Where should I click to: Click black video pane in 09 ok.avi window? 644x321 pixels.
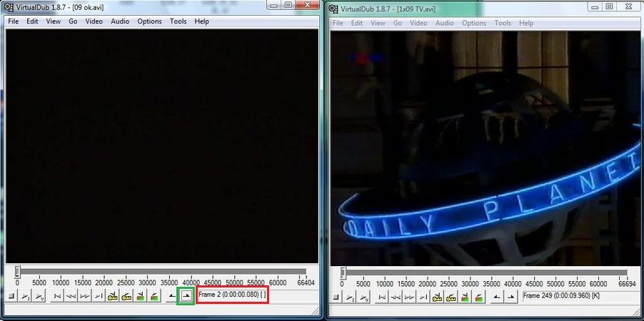tap(162, 146)
